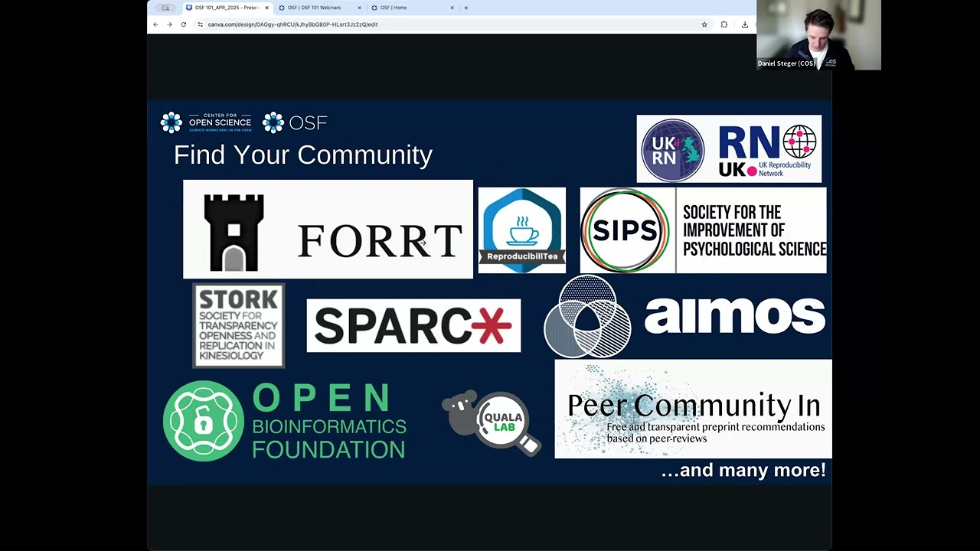Select the UK Reproducibility Network logo
Viewport: 980px width, 551px height.
coord(729,148)
